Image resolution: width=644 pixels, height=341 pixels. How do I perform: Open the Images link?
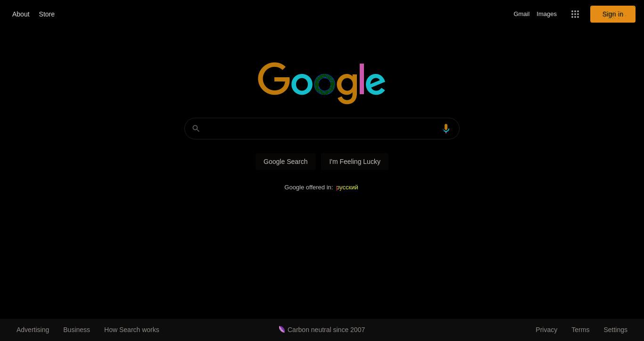tap(546, 14)
